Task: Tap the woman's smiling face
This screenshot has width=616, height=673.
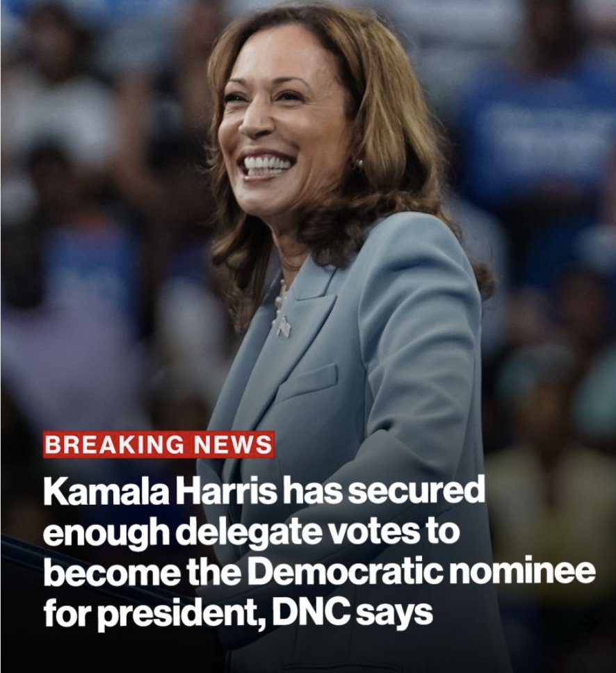Action: (275, 124)
